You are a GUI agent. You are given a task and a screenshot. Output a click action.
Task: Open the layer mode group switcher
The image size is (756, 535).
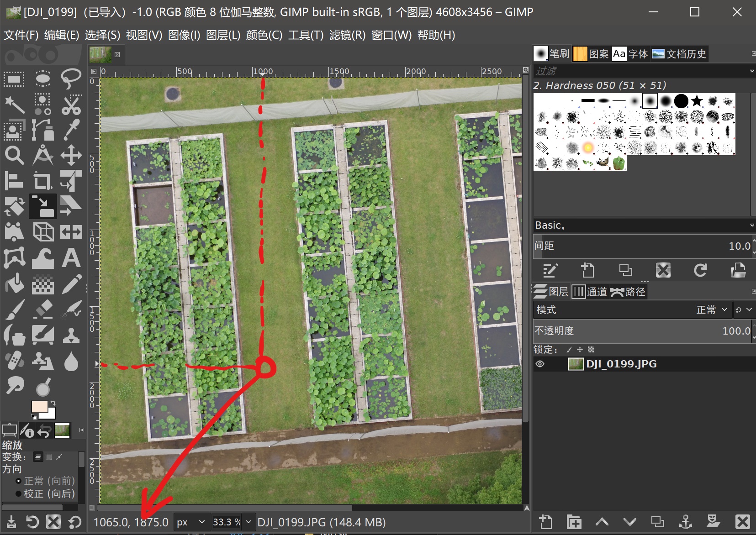coord(743,309)
